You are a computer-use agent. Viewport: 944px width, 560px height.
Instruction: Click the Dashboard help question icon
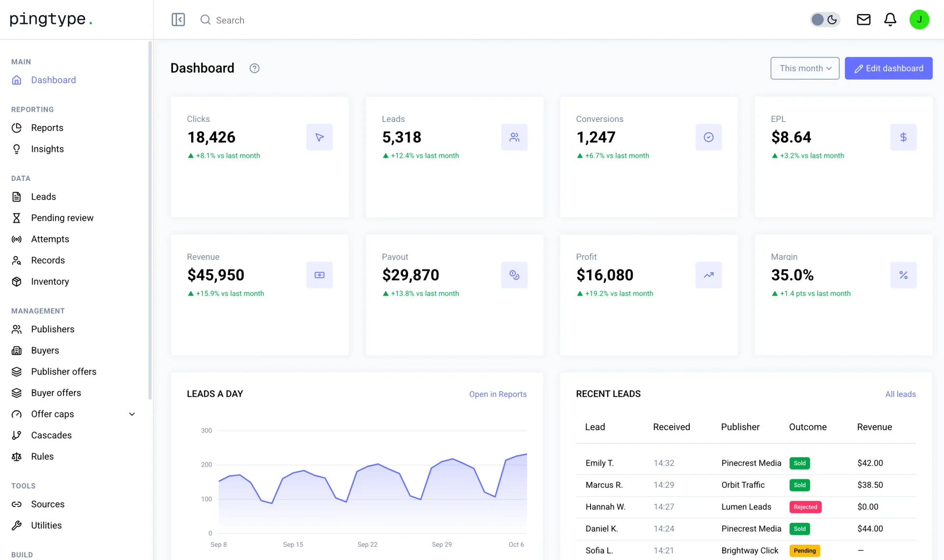[254, 68]
